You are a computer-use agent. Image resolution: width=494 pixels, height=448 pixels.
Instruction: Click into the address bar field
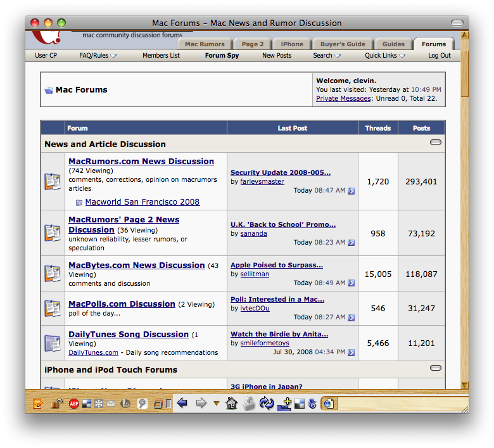pyautogui.click(x=402, y=404)
